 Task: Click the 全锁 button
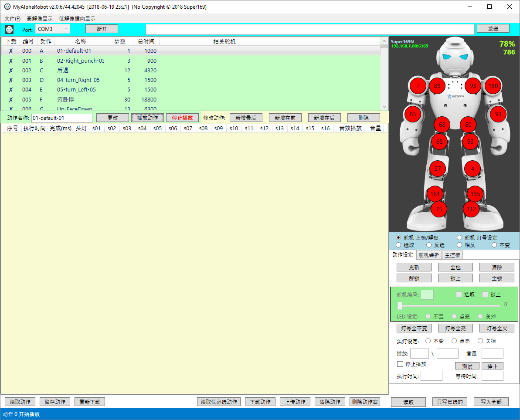pyautogui.click(x=497, y=278)
